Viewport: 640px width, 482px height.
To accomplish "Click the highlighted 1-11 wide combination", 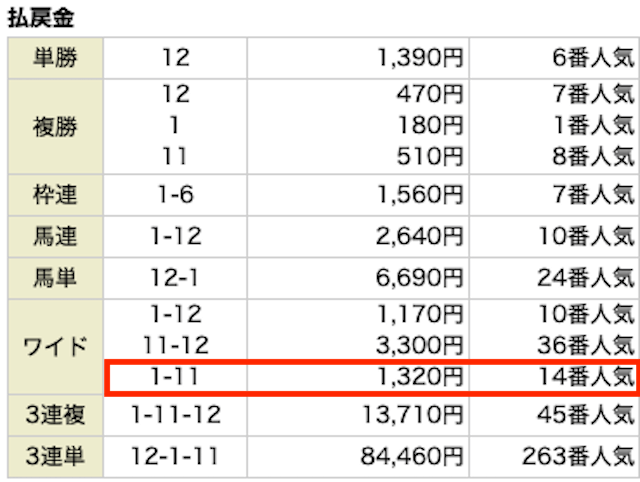I will pyautogui.click(x=175, y=376).
